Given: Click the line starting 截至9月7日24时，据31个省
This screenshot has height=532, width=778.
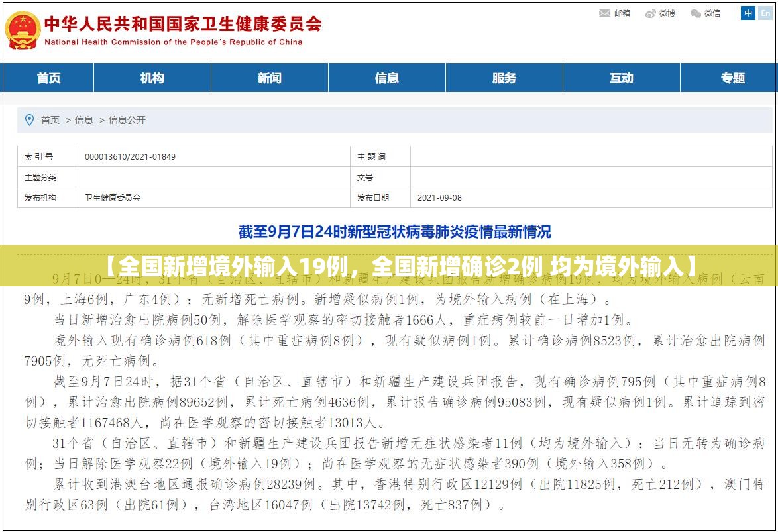Looking at the screenshot, I should pyautogui.click(x=410, y=382).
